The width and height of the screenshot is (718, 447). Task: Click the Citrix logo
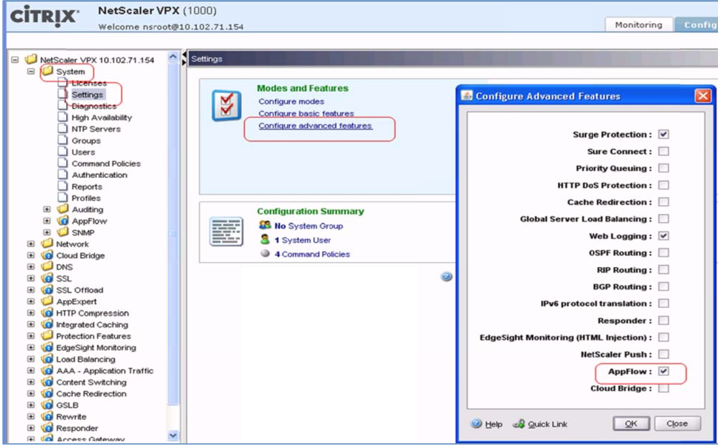44,16
